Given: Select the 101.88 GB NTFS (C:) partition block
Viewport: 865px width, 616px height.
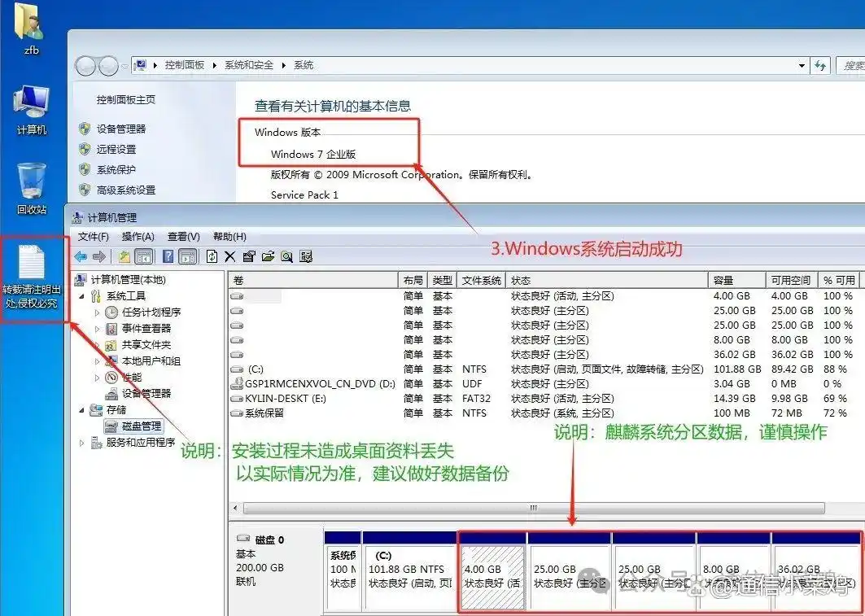Looking at the screenshot, I should click(410, 570).
